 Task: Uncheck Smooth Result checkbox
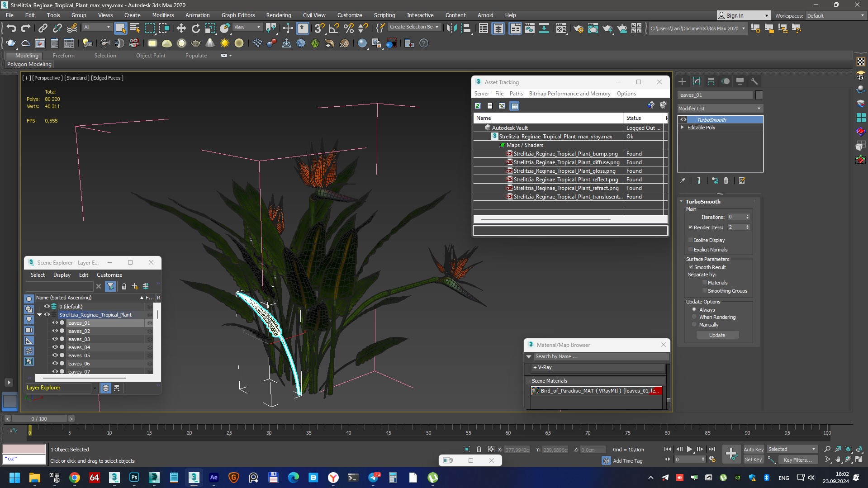[x=691, y=267]
